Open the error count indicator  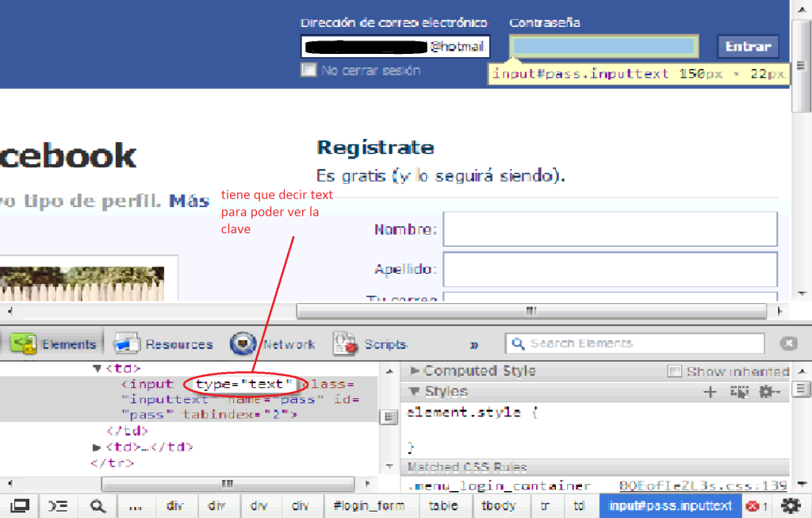coord(756,506)
